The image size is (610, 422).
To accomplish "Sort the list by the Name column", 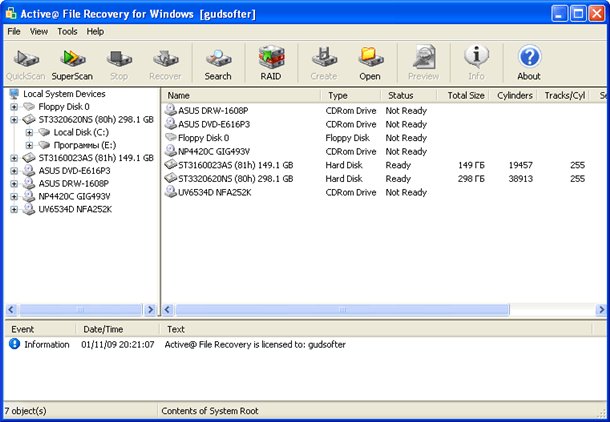I will point(241,95).
